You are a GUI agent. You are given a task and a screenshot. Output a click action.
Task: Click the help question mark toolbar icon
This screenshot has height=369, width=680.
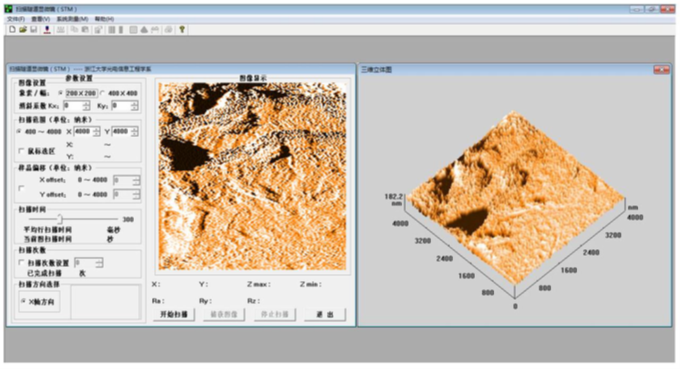pos(182,29)
